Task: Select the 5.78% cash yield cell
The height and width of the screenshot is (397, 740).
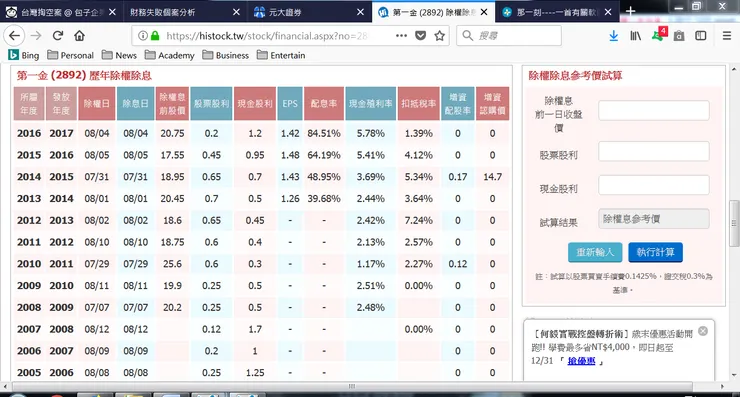Action: coord(370,133)
